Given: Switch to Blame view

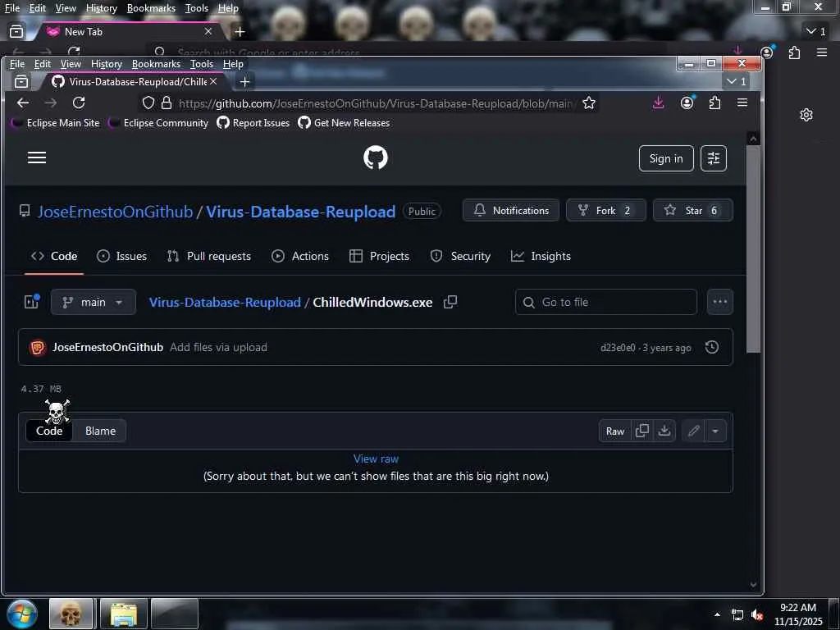Looking at the screenshot, I should click(100, 431).
